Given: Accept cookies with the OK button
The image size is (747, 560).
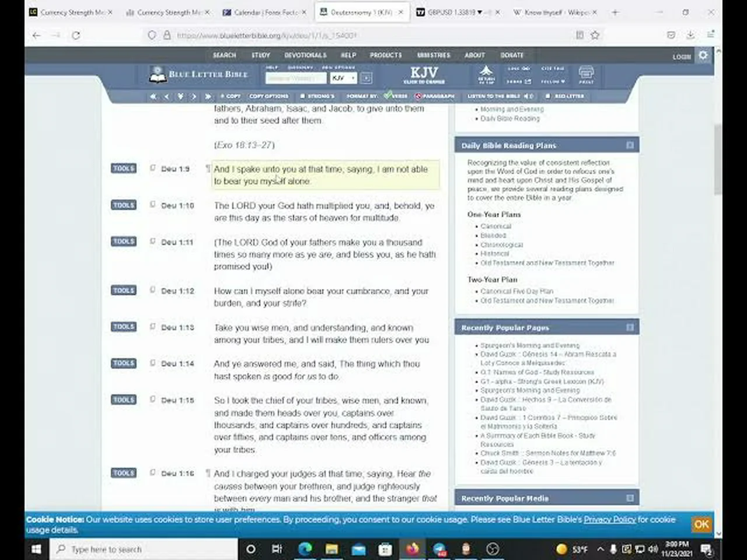Looking at the screenshot, I should coord(701,524).
